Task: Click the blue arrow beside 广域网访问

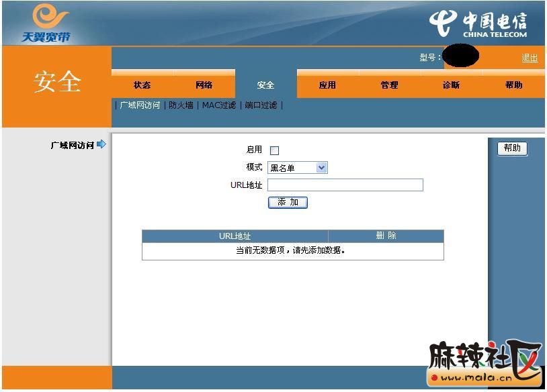Action: [101, 144]
